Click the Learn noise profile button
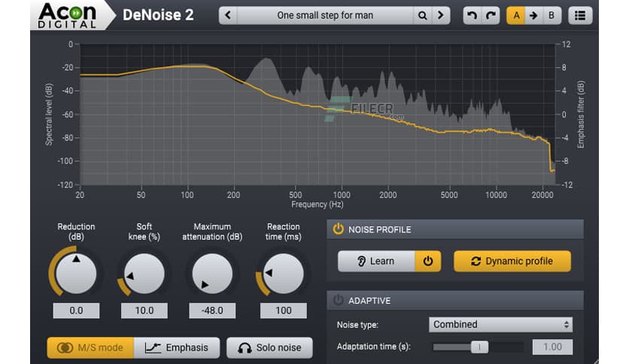Image resolution: width=629 pixels, height=364 pixels. [x=375, y=261]
